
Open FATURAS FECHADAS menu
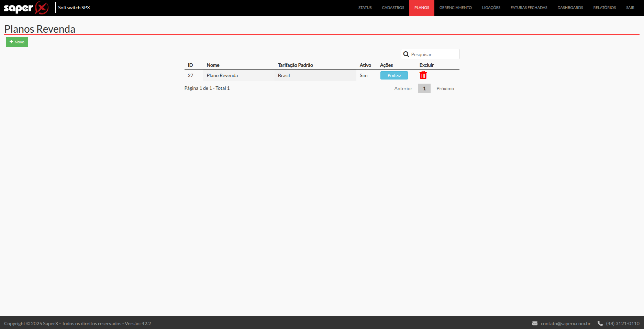(529, 8)
